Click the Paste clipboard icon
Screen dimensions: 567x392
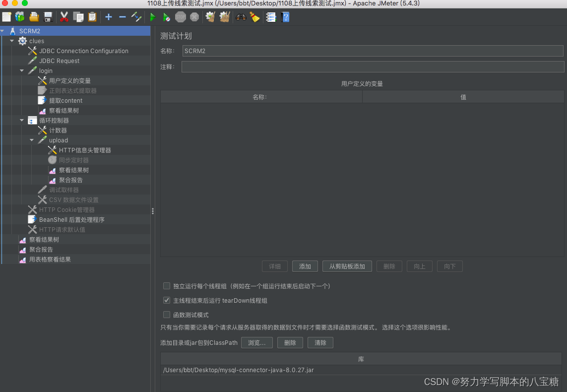click(92, 17)
